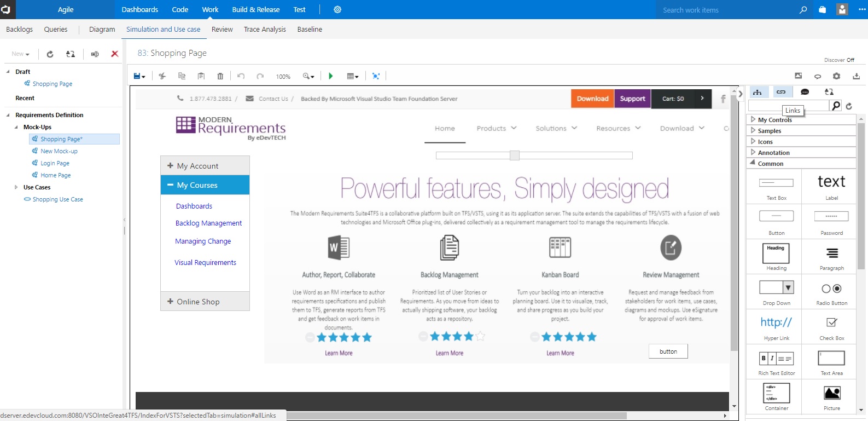The image size is (868, 421).
Task: Select Login Page in Mock-Ups tree
Action: (x=55, y=163)
